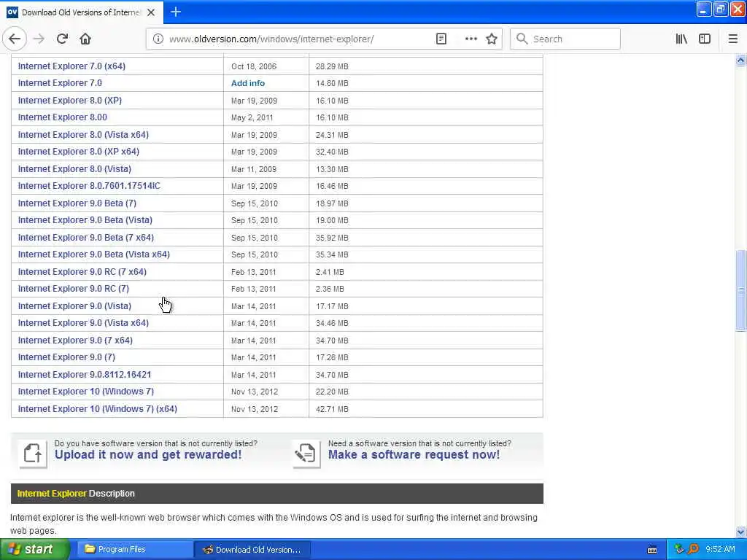Click the upload software icon
This screenshot has height=560, width=747.
click(x=33, y=454)
